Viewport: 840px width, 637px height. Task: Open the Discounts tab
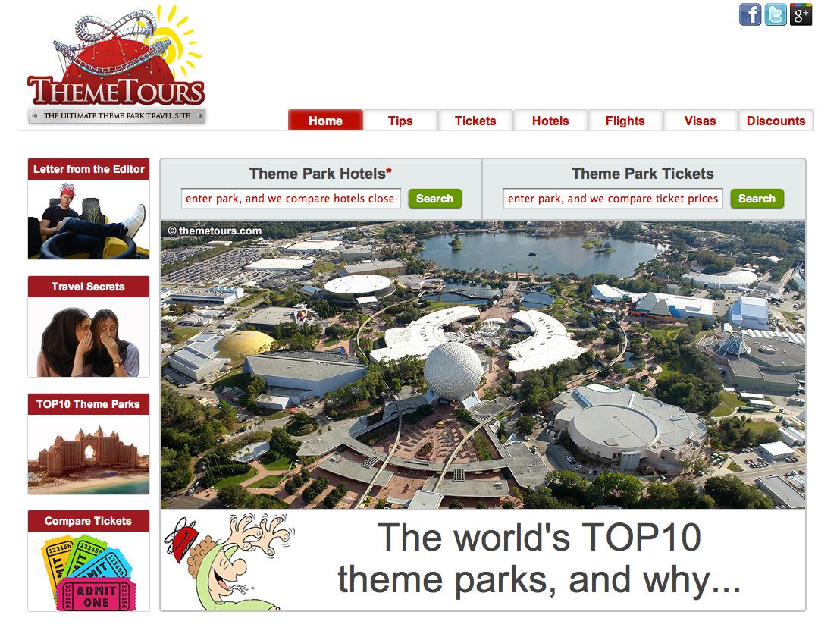[776, 121]
